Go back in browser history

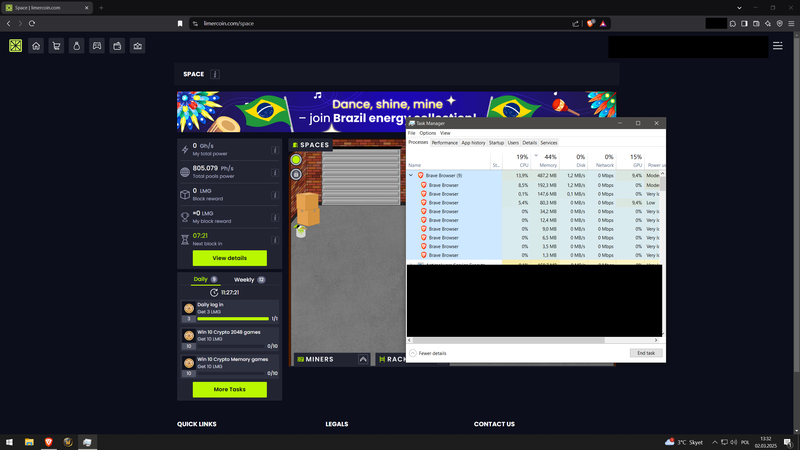pos(9,23)
